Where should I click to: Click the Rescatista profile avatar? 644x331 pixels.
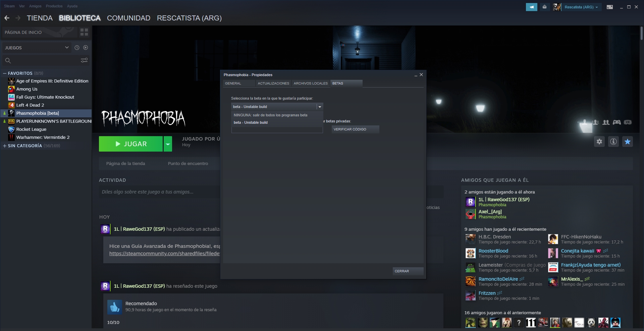(557, 7)
